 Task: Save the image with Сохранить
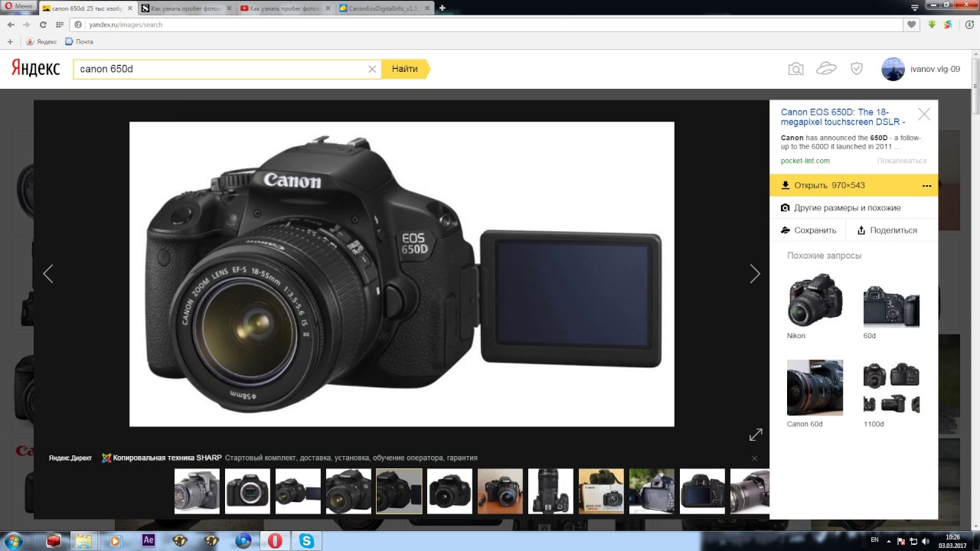tap(808, 230)
